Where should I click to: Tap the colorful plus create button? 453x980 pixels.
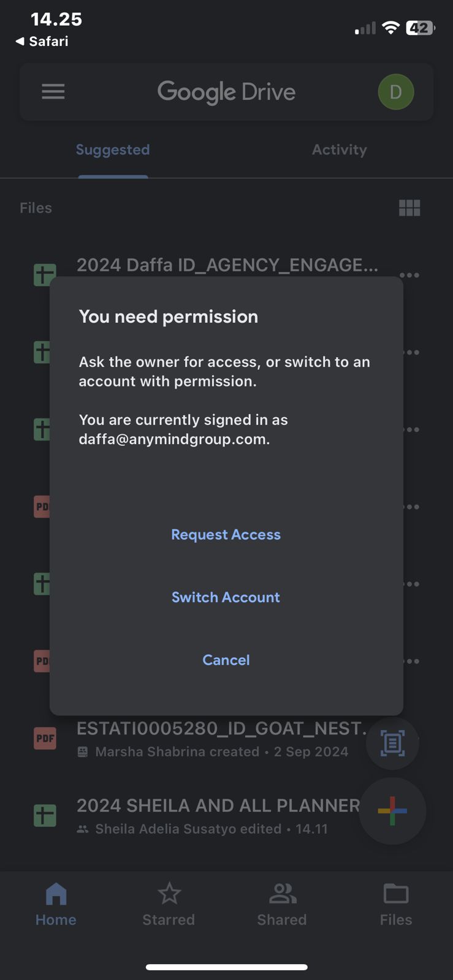392,811
